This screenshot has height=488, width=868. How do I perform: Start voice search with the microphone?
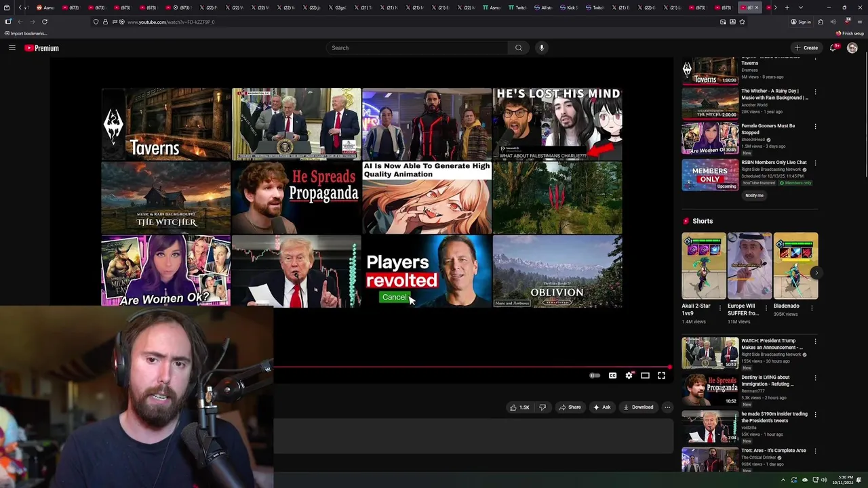541,47
